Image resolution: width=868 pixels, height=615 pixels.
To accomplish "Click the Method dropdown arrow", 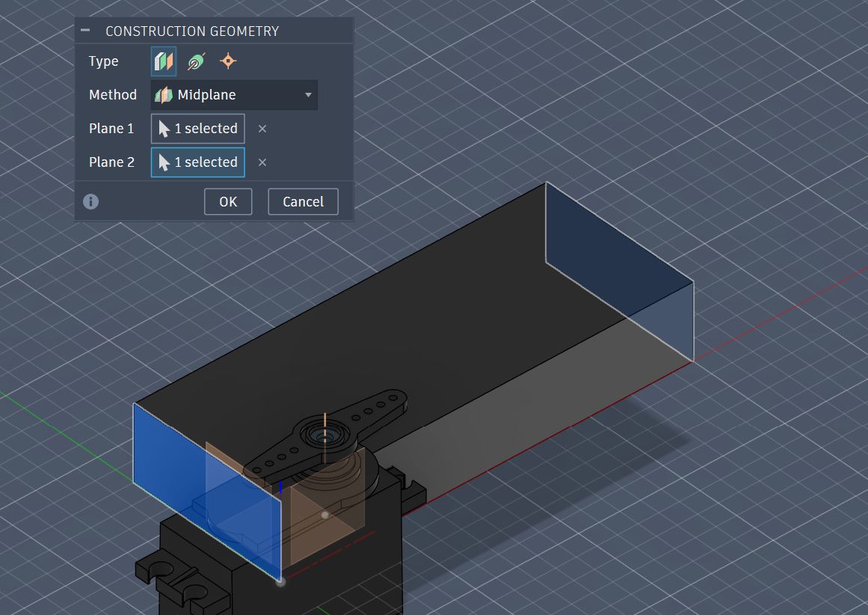I will (x=308, y=95).
